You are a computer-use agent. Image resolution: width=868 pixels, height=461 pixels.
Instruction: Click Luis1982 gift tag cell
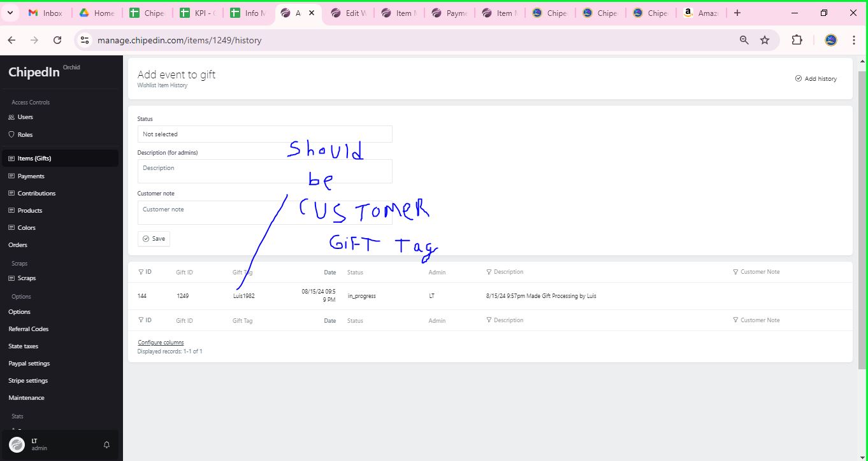tap(244, 296)
